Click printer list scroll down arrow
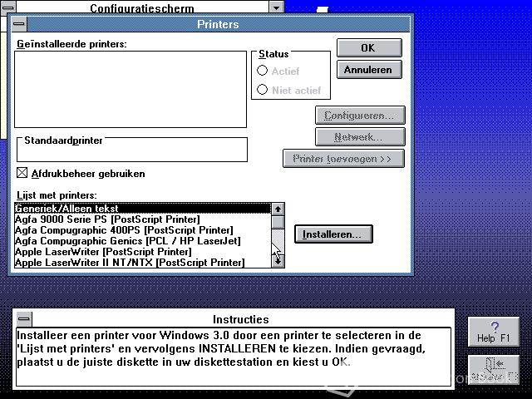 click(278, 262)
